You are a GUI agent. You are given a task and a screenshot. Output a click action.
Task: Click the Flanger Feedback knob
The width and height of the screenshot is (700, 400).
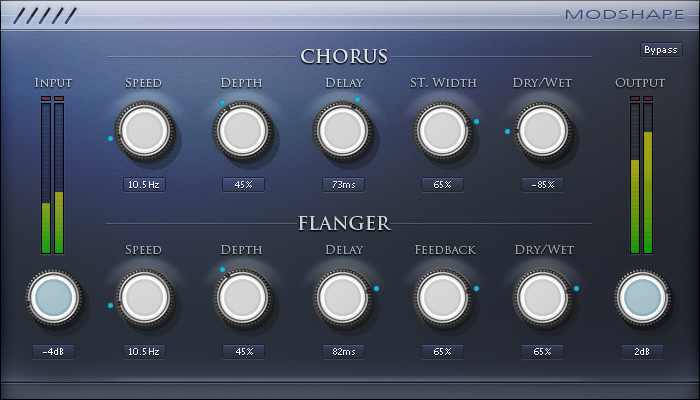pos(442,297)
